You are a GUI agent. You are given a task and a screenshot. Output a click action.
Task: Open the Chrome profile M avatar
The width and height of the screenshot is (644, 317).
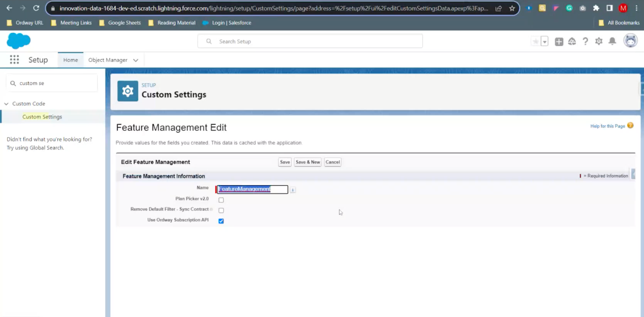[623, 8]
